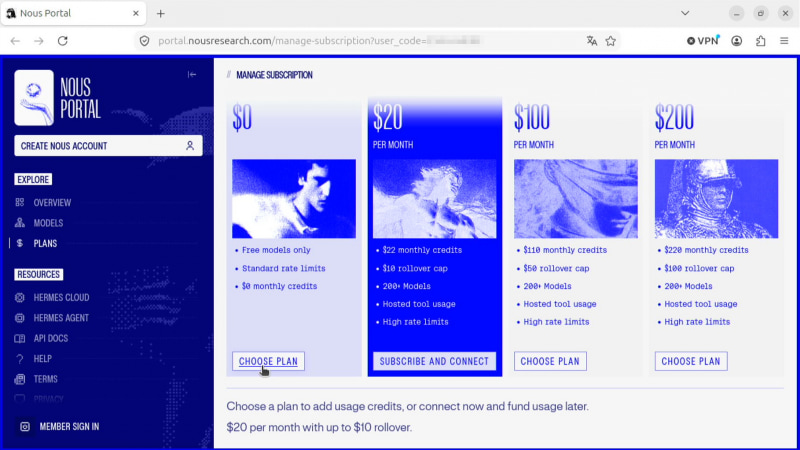Click "$220 monthly credits" text

(x=707, y=250)
